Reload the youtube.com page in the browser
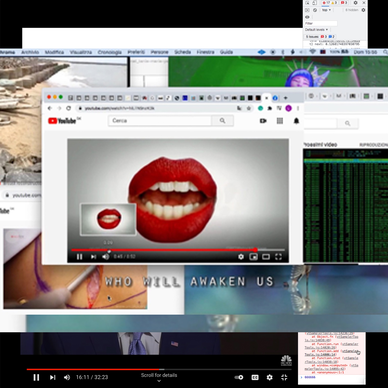388x388 pixels. coord(69,108)
